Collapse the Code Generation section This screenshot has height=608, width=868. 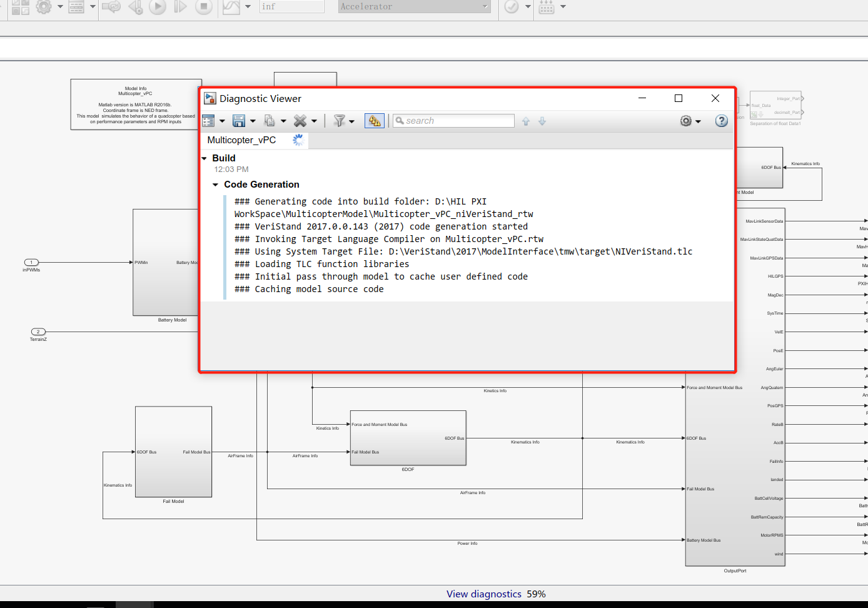coord(215,185)
